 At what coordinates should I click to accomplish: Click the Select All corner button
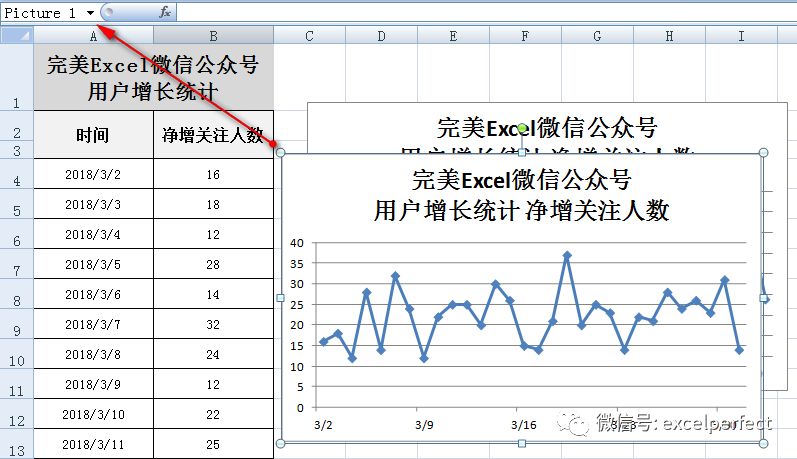tap(17, 36)
